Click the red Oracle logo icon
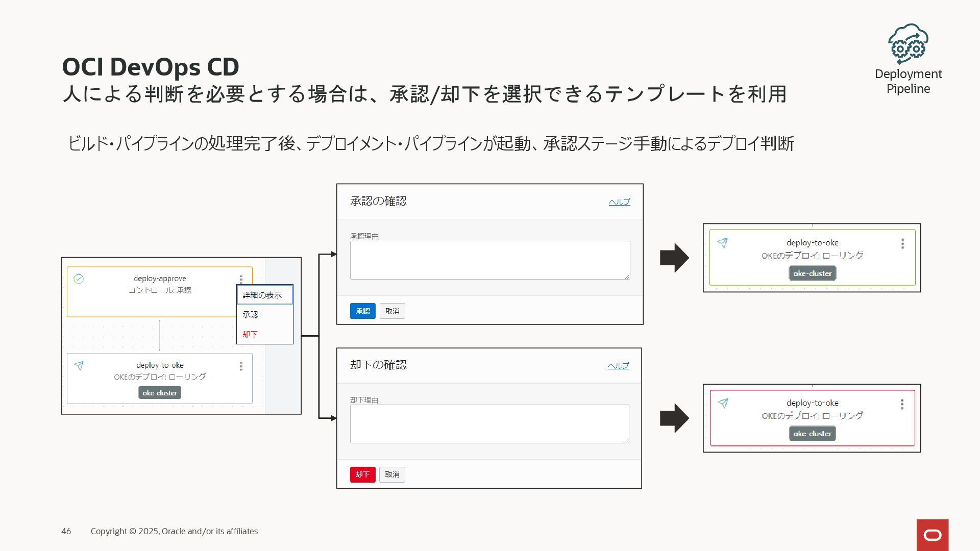 (933, 535)
